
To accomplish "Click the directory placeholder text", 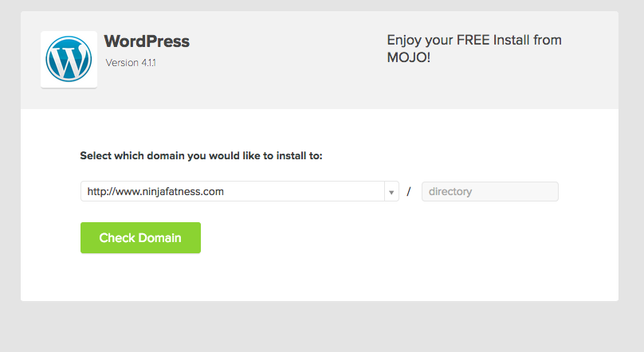I will [x=450, y=192].
